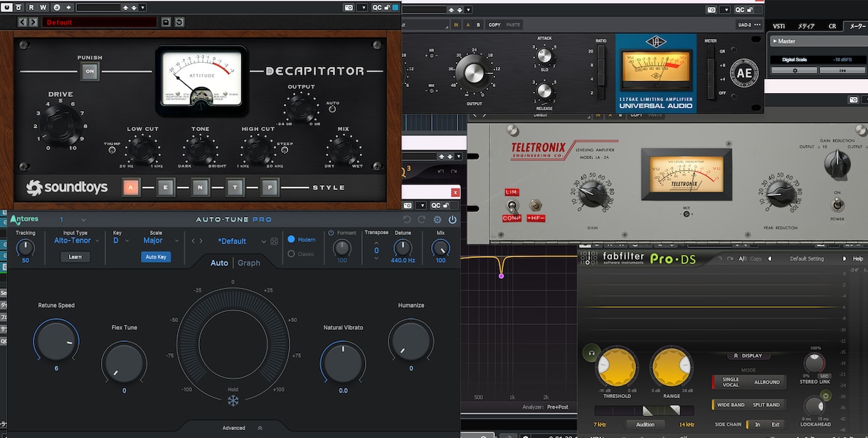Screen dimensions: 868x438
Task: Open Help menu in FabFilter Pro-DS
Action: tap(858, 259)
